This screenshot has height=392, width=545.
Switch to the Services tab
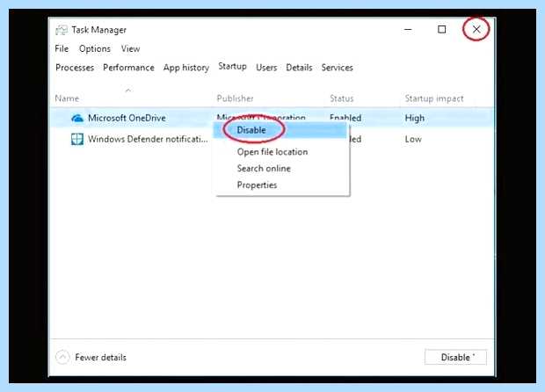tap(338, 68)
